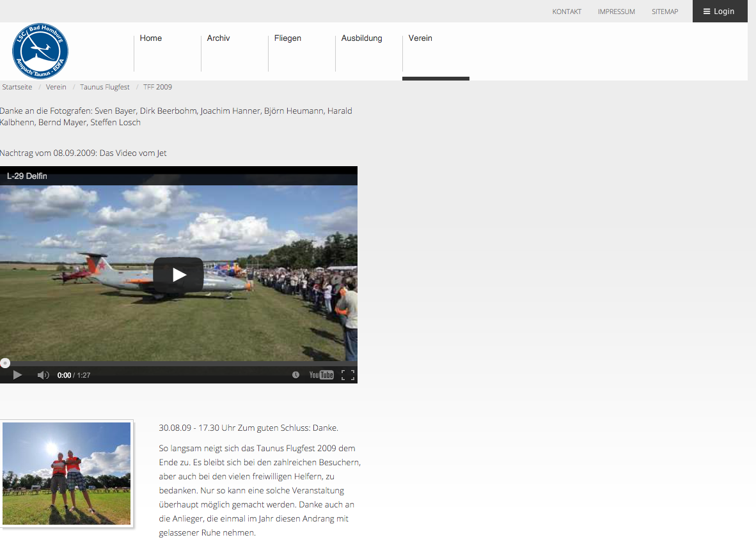Open the Archiv menu item
This screenshot has height=549, width=756.
pos(218,38)
